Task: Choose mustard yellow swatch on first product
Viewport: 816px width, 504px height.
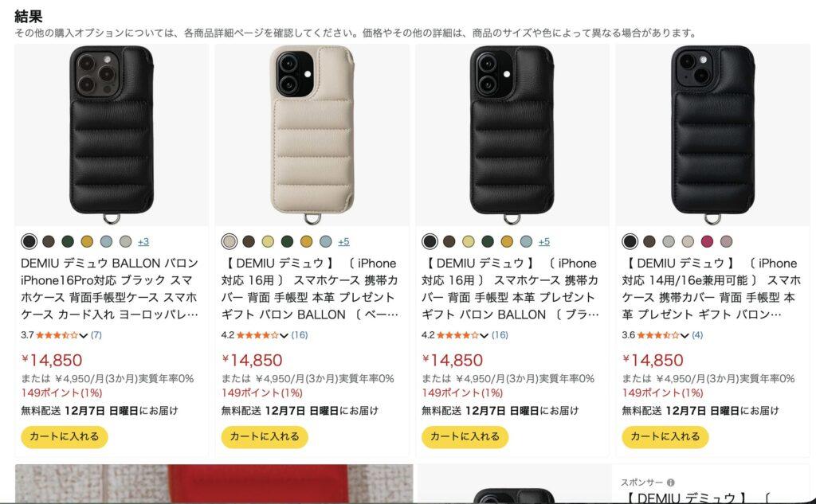Action: [87, 241]
